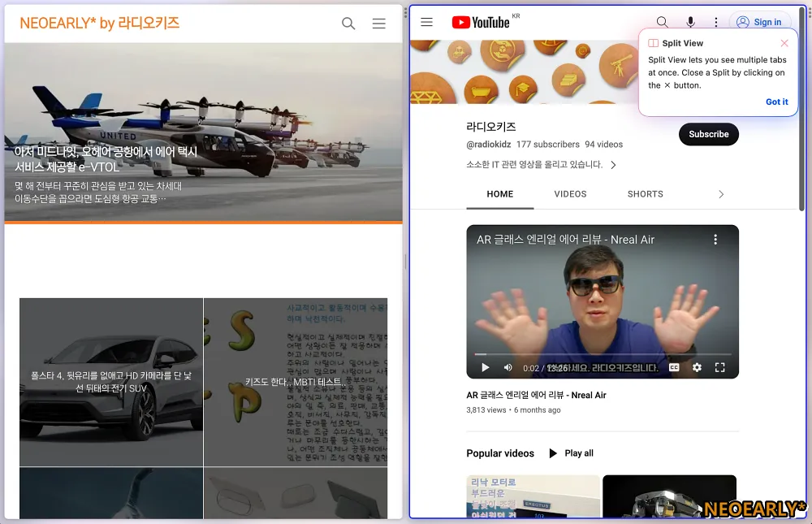Open 리닉 모터로 popular video thumbnail
The width and height of the screenshot is (812, 524).
tap(533, 496)
